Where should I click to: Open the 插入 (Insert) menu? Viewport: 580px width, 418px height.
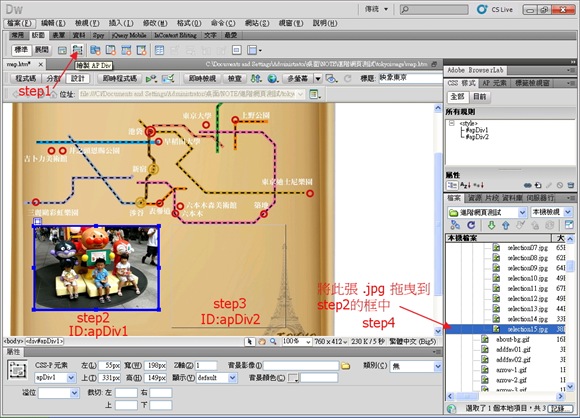coord(121,23)
